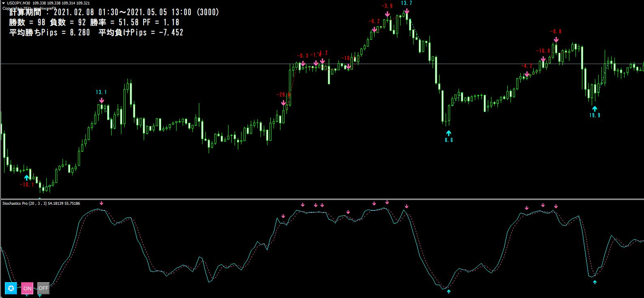Viewport: 644px width, 298px height.
Task: Click the pink sell arrow labeled -29
Action: pos(283,103)
